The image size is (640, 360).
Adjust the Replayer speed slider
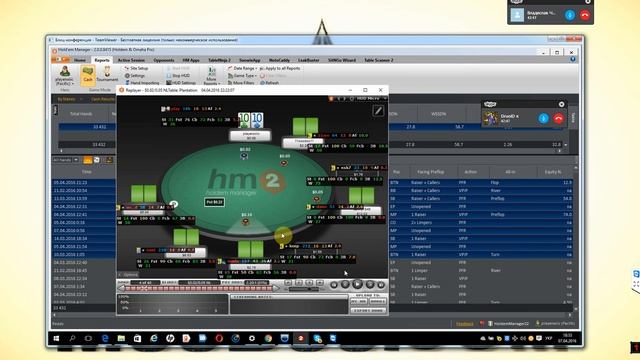click(304, 289)
